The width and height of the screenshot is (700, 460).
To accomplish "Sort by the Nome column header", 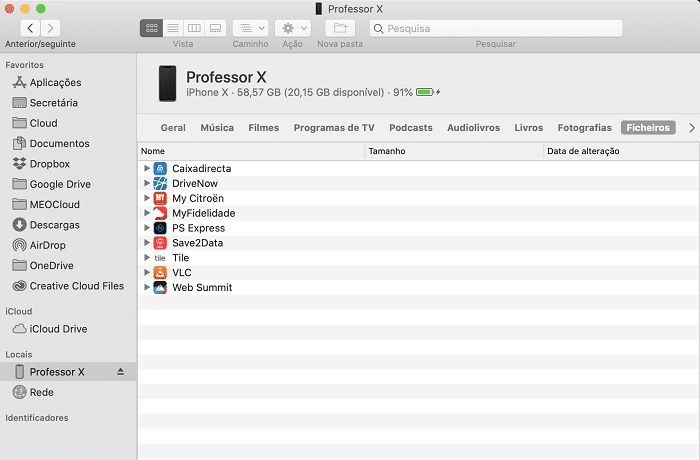I will tap(251, 151).
